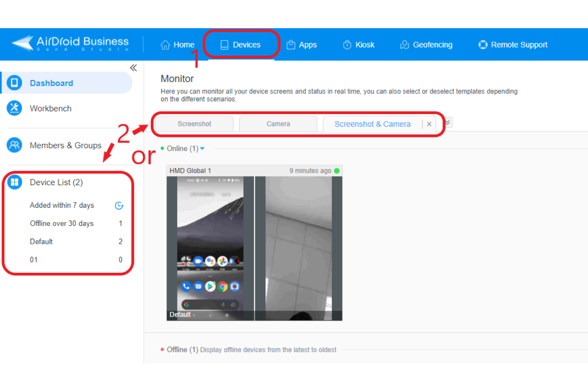Close the Screenshot & Camera tab
Image resolution: width=588 pixels, height=392 pixels.
coord(429,124)
